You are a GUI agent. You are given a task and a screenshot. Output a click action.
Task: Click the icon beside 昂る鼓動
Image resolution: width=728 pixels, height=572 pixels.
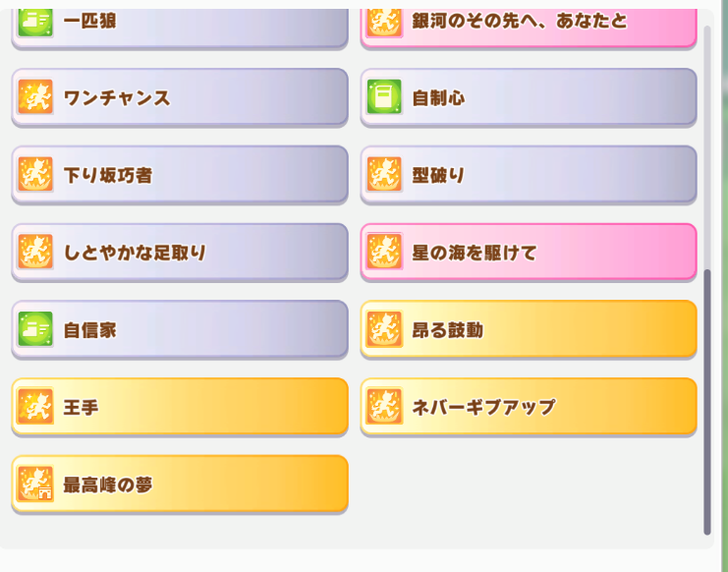coord(384,329)
